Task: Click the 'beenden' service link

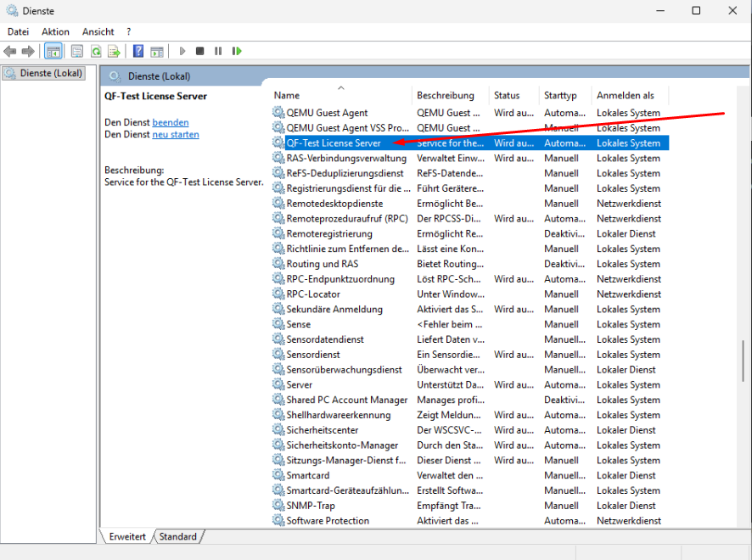Action: click(x=171, y=122)
